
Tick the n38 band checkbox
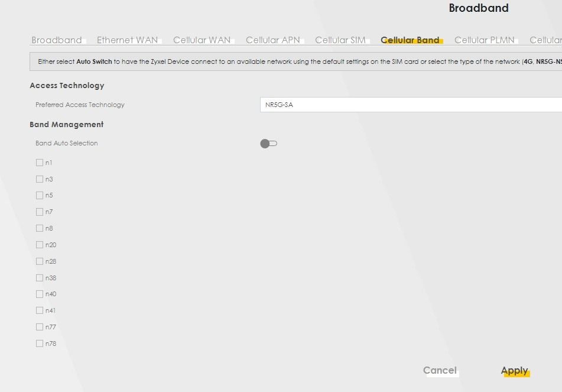click(x=40, y=278)
